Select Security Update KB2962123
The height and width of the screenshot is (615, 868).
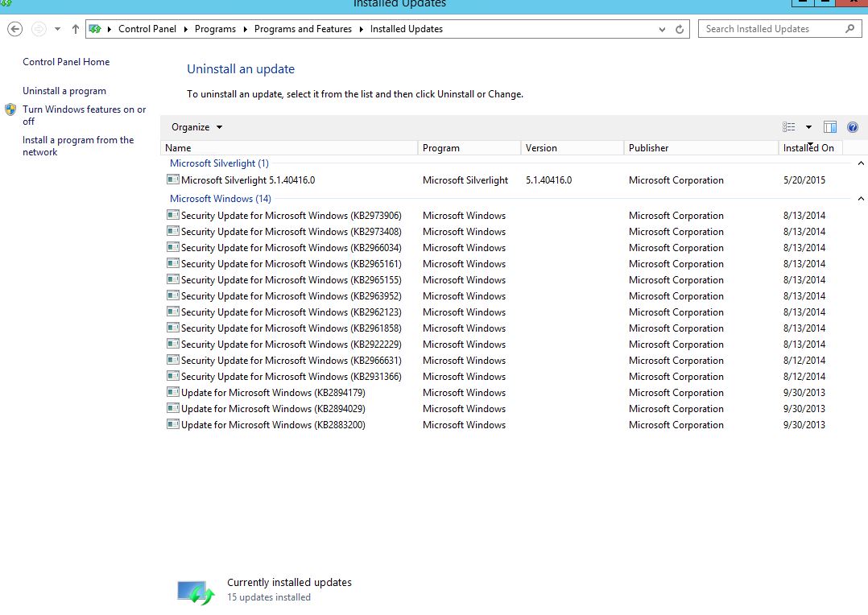click(291, 312)
